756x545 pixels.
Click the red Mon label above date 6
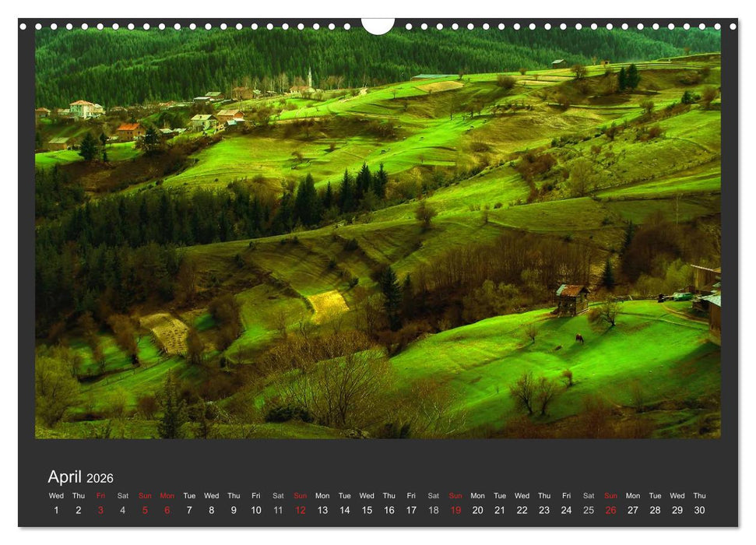point(167,495)
